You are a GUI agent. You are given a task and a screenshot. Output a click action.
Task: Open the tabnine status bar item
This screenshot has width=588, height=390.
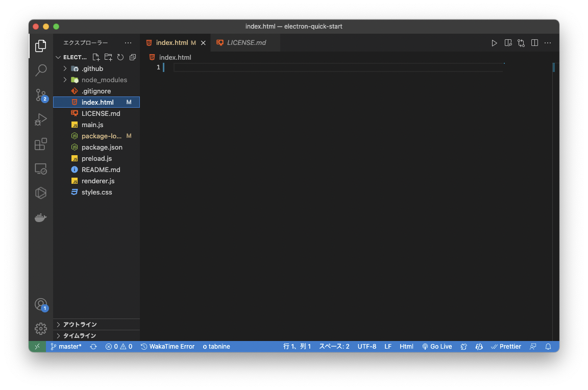point(216,347)
